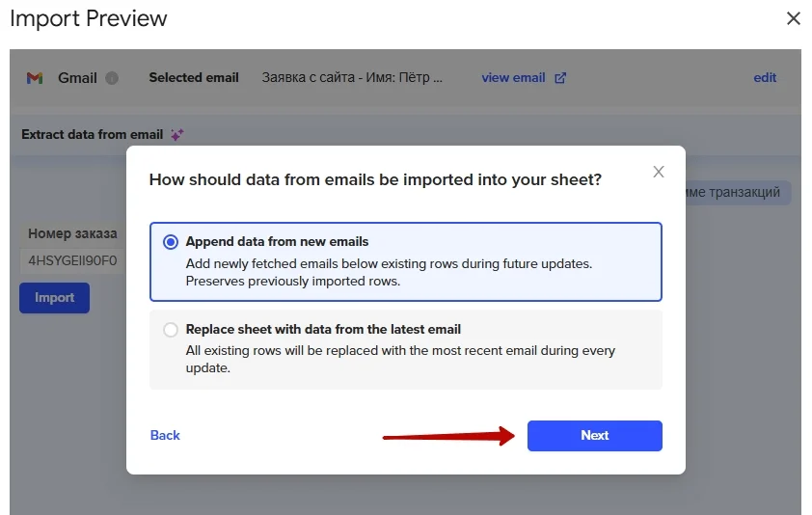The image size is (812, 515).
Task: Click the sparkle icon near Extract data
Action: coord(177,135)
